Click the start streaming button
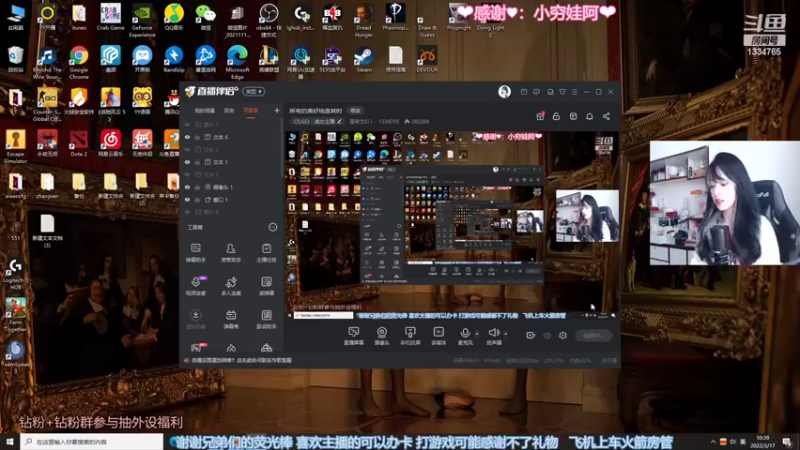 click(593, 335)
